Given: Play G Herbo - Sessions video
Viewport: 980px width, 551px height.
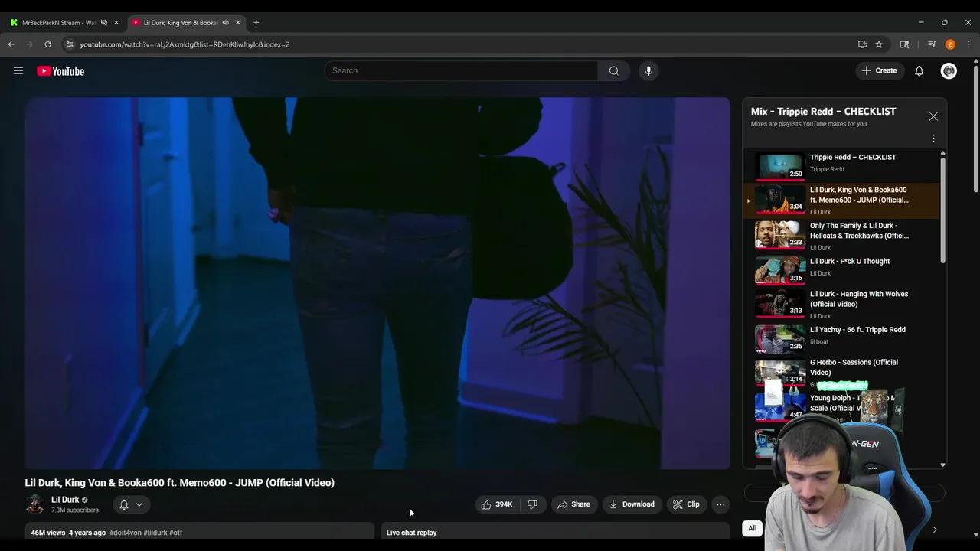Looking at the screenshot, I should click(841, 372).
